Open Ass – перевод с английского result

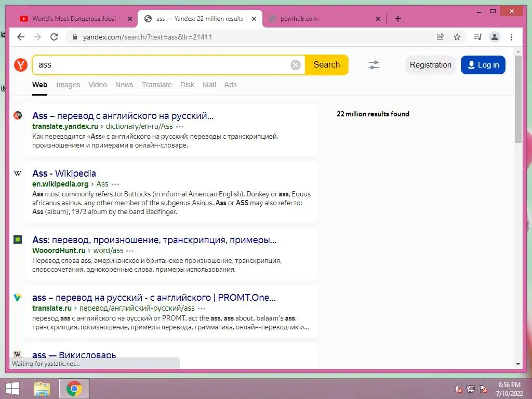(123, 116)
